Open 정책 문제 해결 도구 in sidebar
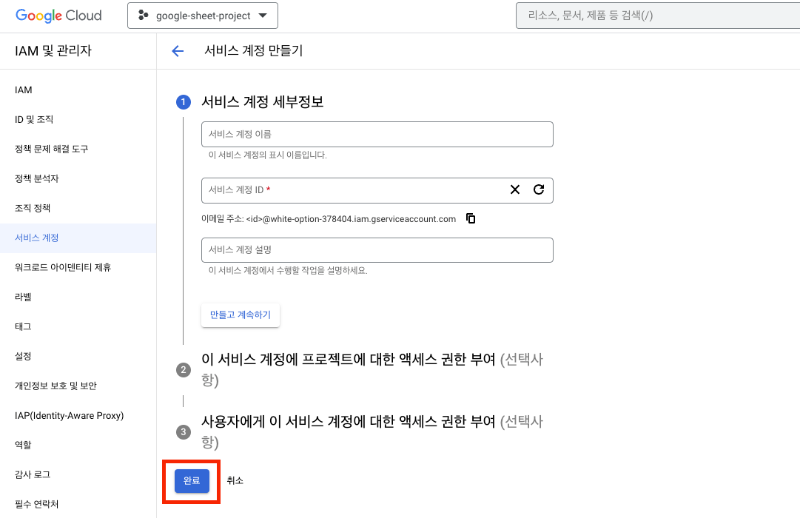Screen dimensions: 800x518 coord(51,149)
